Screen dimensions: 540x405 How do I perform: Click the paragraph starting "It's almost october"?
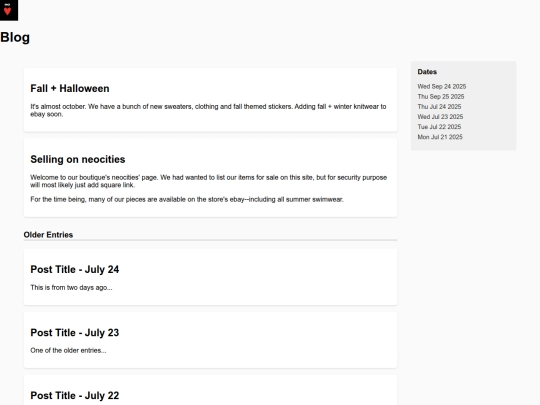click(208, 110)
